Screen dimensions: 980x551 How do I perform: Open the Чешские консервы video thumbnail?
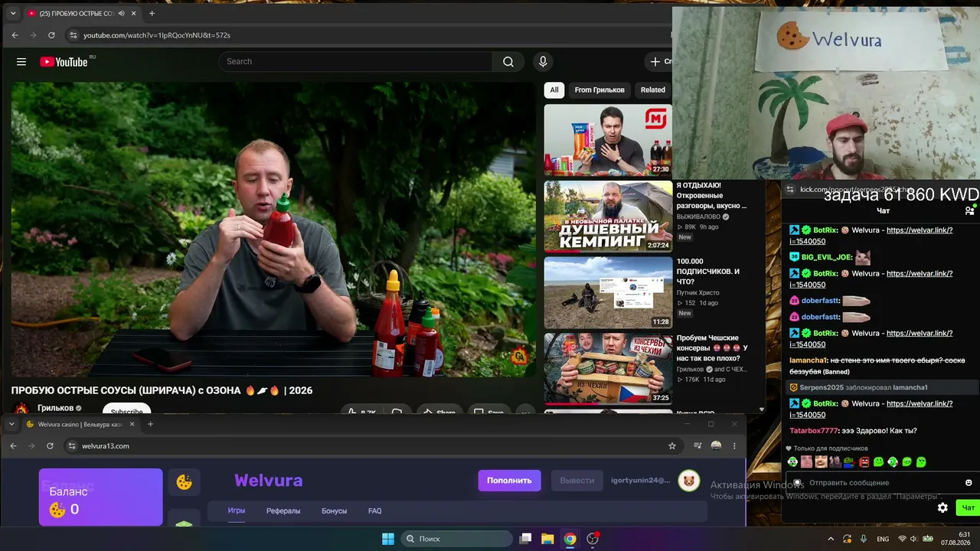(608, 369)
